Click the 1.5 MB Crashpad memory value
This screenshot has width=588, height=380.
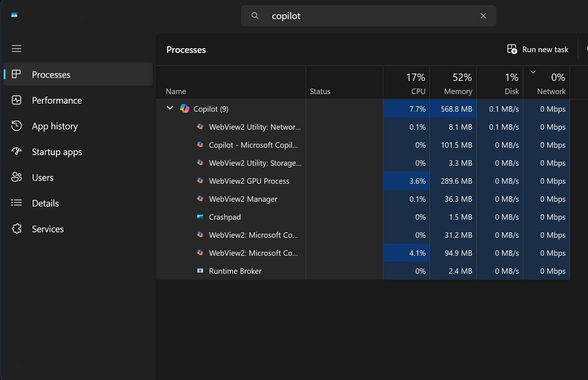[x=460, y=217]
